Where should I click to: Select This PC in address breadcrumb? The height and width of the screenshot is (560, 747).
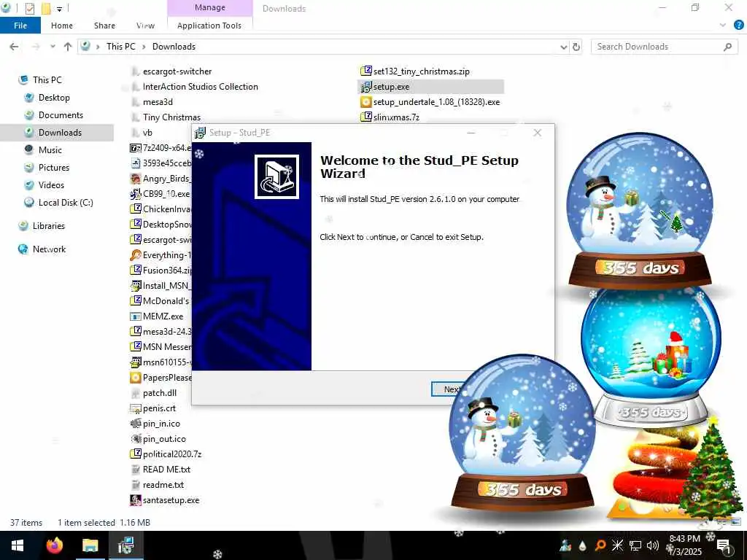(x=121, y=47)
